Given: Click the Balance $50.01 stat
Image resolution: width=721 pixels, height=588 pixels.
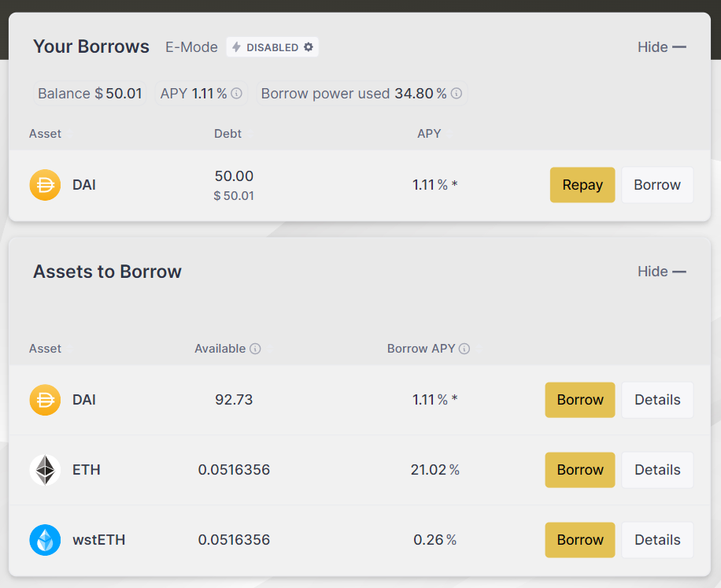Looking at the screenshot, I should [x=90, y=94].
